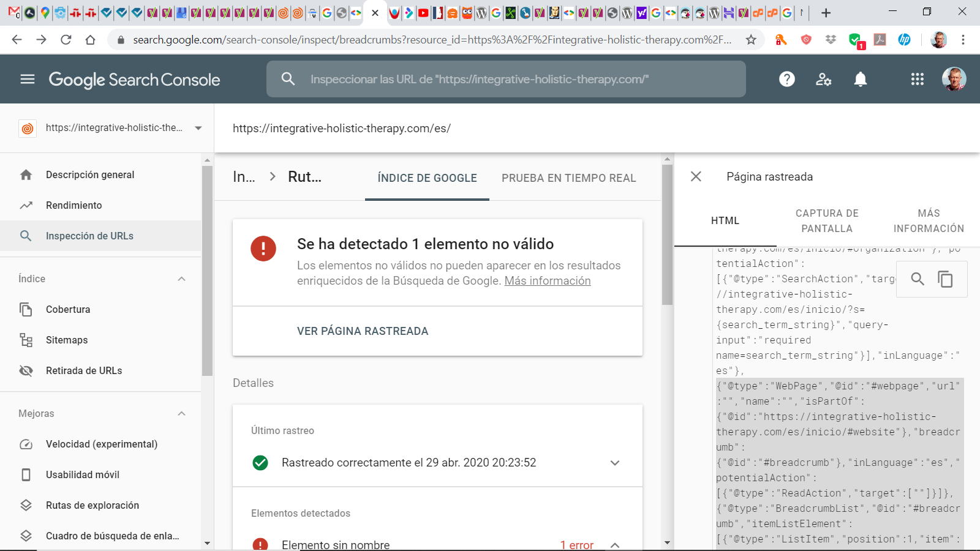This screenshot has height=551, width=980.
Task: Expand the Rastreado correctamente row
Action: coord(615,463)
